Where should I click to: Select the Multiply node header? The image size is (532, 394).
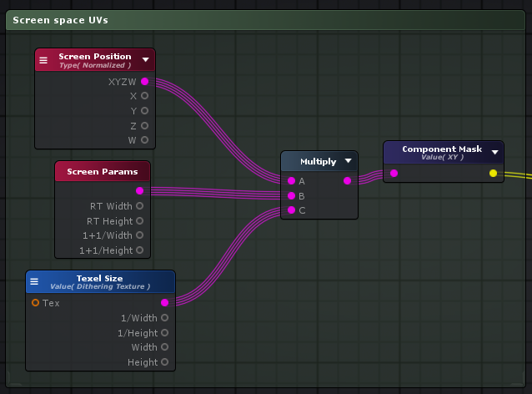pyautogui.click(x=319, y=161)
